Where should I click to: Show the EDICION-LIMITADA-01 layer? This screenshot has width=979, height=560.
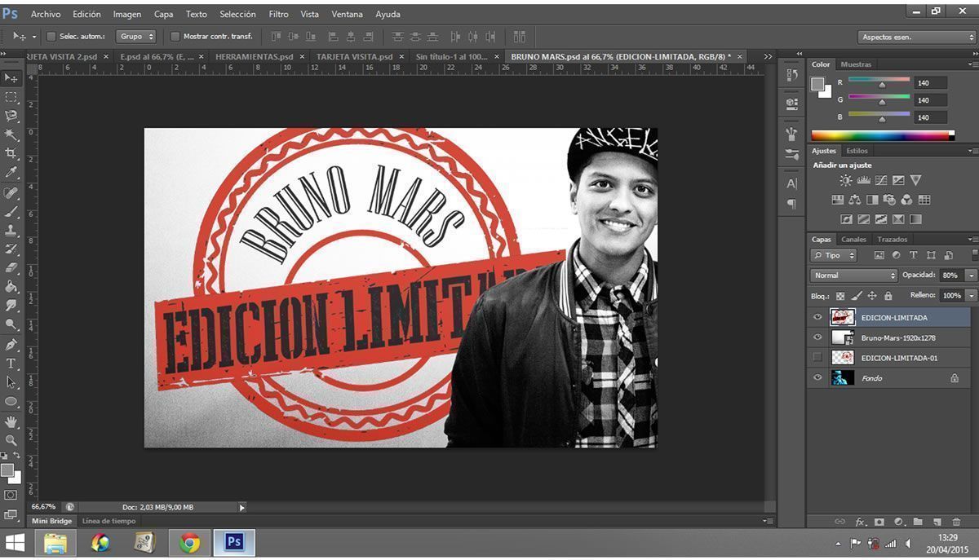(x=817, y=357)
